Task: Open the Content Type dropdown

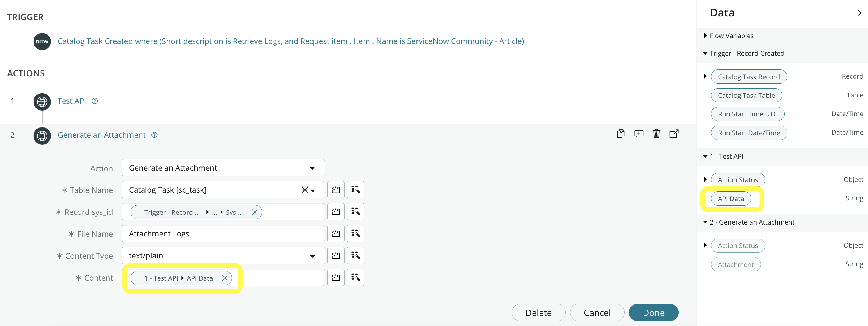Action: tap(223, 256)
